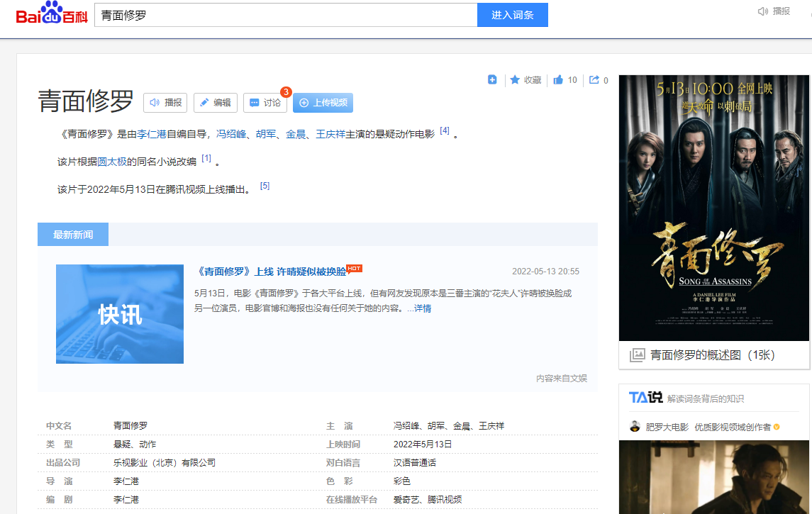
Task: Click the 青面修罗 page title heading
Action: [86, 101]
